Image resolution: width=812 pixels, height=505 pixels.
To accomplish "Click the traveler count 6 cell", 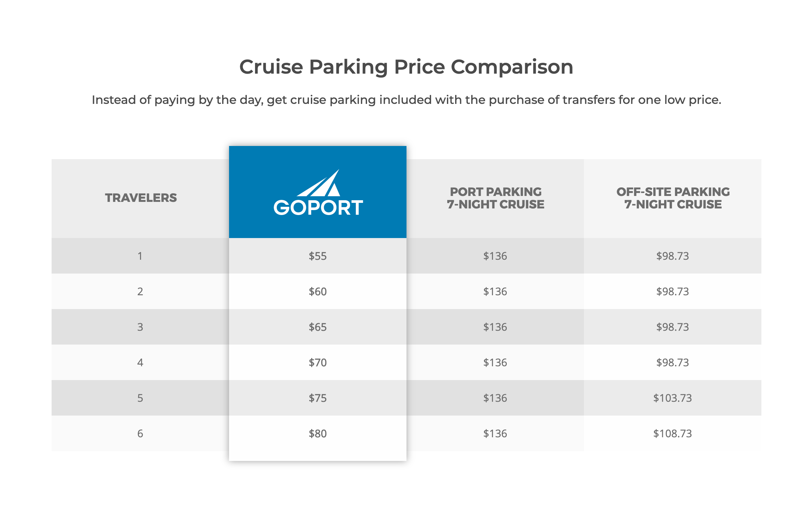I will click(140, 433).
